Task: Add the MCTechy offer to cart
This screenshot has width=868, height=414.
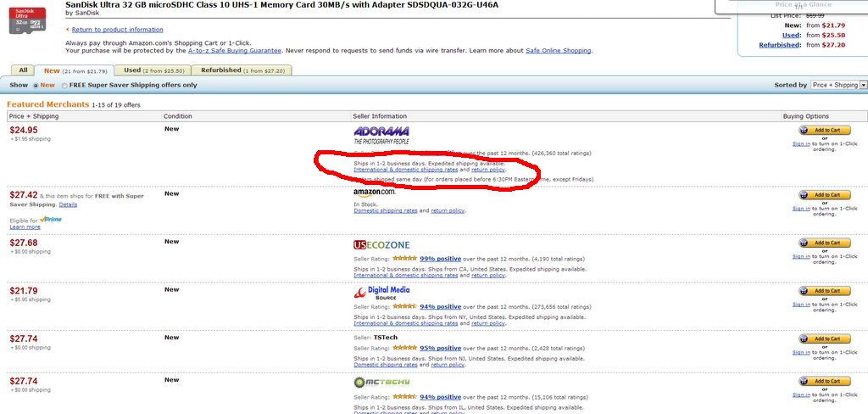Action: [824, 381]
